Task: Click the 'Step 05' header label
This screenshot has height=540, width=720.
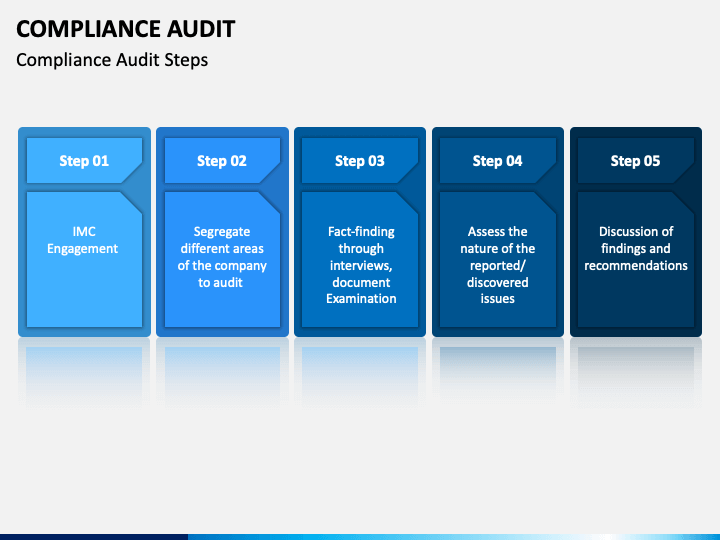Action: 636,161
